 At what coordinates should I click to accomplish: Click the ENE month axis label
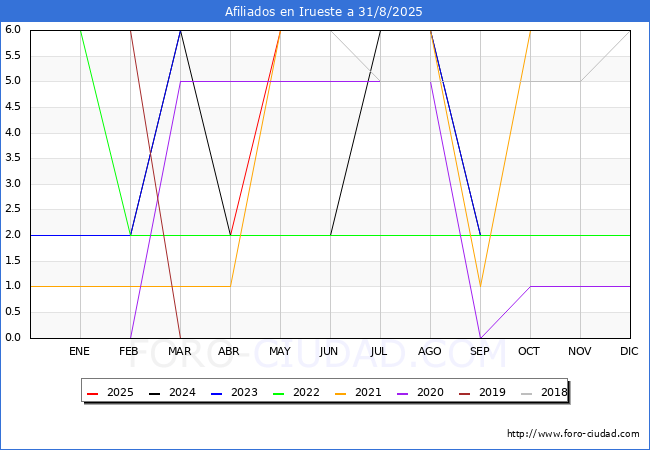point(80,351)
